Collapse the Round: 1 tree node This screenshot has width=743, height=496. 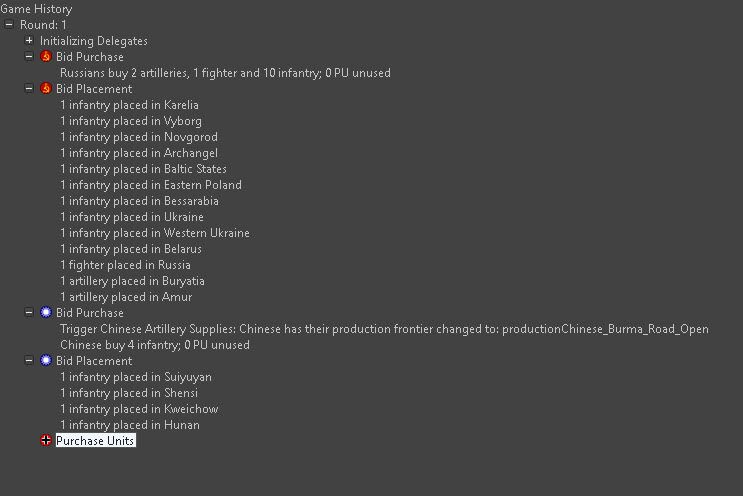[x=9, y=25]
